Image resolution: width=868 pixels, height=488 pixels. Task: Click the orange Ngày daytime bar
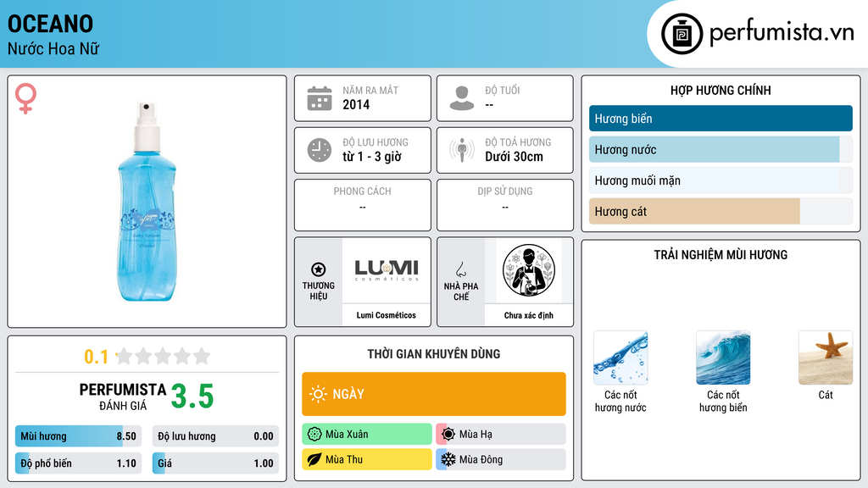point(434,394)
